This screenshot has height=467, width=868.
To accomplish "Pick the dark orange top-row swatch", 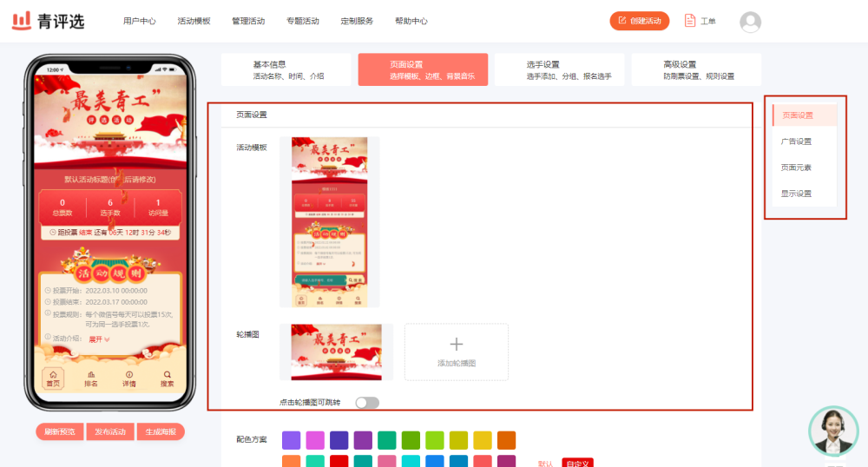I will [x=506, y=440].
